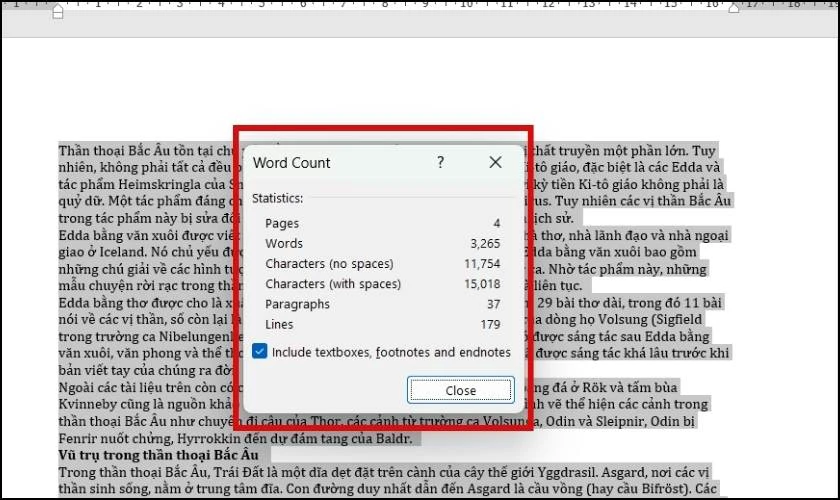
Task: Click the line 'Fenrir nuốt chửng, Hyrrokkin đến dự'
Action: [x=236, y=438]
